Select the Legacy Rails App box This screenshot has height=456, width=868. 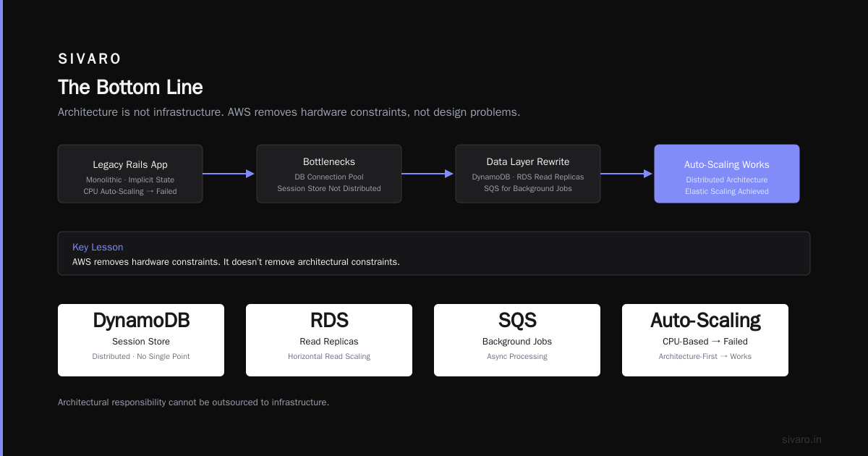[130, 174]
